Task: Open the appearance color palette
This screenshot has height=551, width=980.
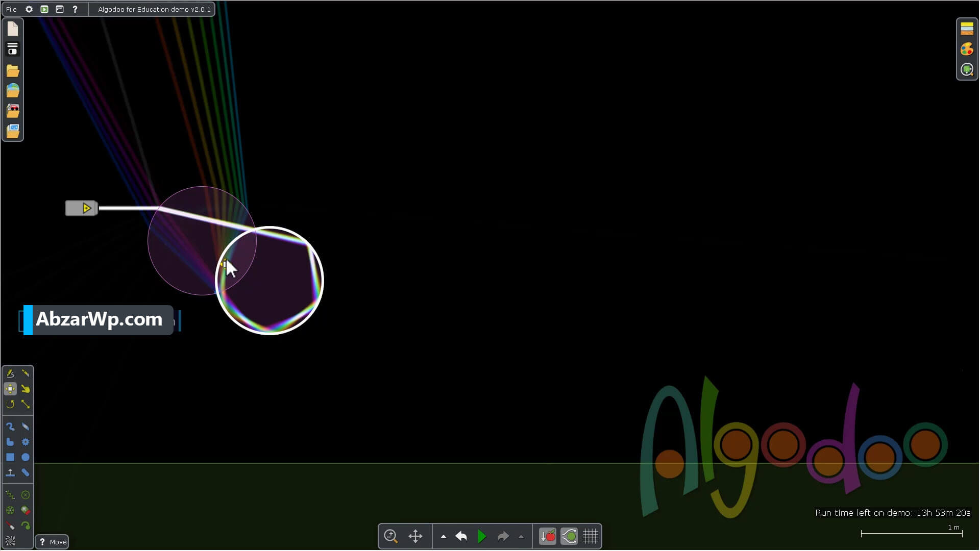Action: coord(967,49)
